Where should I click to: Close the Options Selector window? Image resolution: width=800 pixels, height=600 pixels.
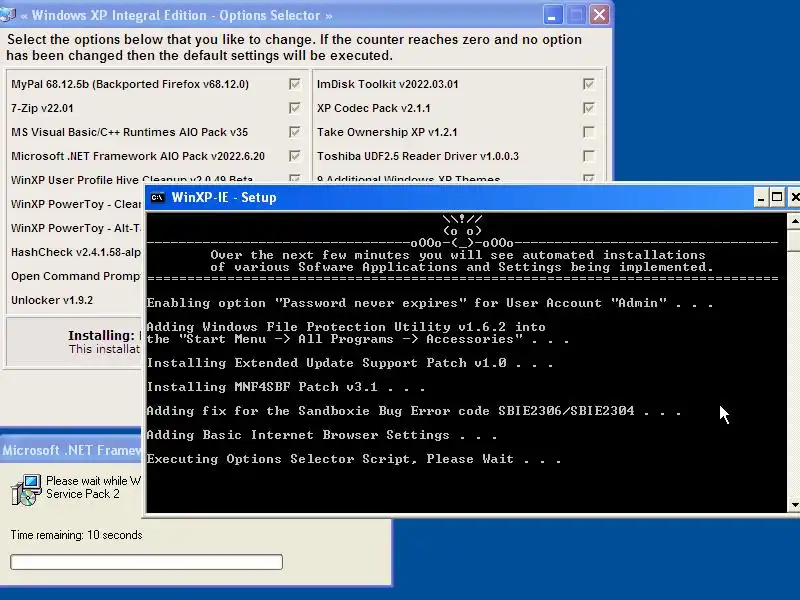point(599,15)
